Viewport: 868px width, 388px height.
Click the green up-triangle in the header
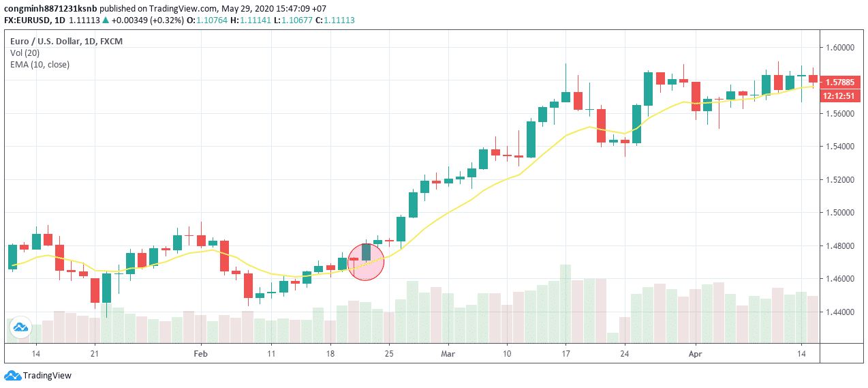106,20
